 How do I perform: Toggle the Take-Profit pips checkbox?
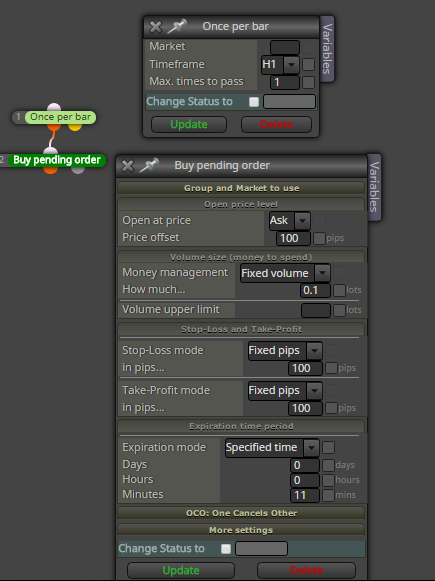tap(331, 408)
